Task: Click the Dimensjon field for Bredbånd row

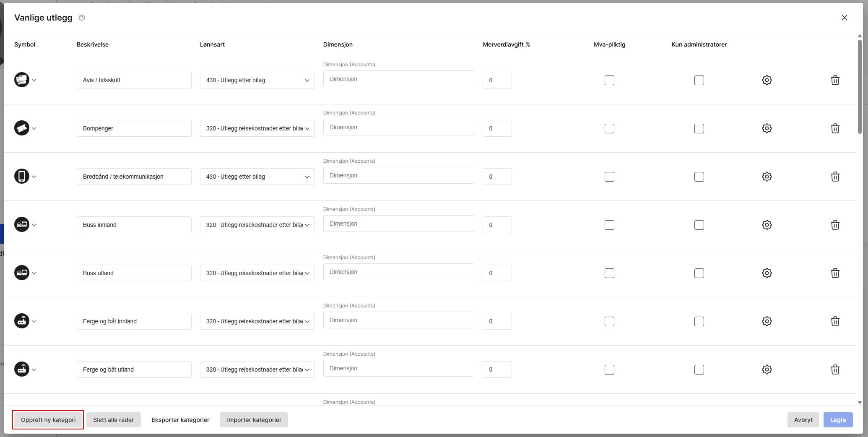Action: click(x=398, y=175)
